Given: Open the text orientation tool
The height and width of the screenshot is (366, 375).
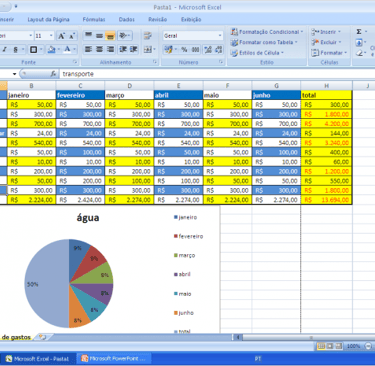Looking at the screenshot, I should [x=125, y=35].
